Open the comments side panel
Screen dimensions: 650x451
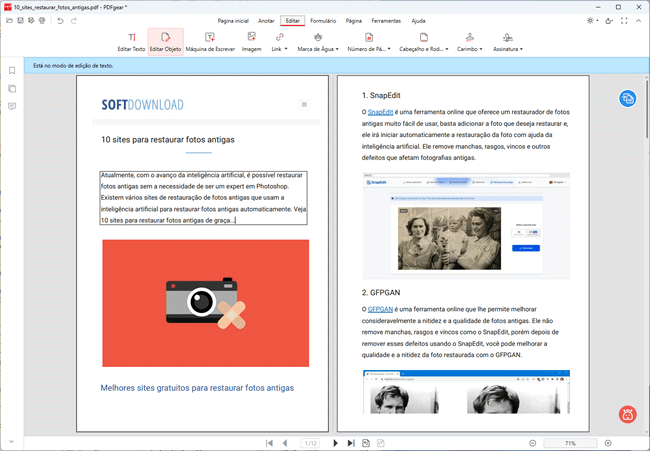coord(12,107)
